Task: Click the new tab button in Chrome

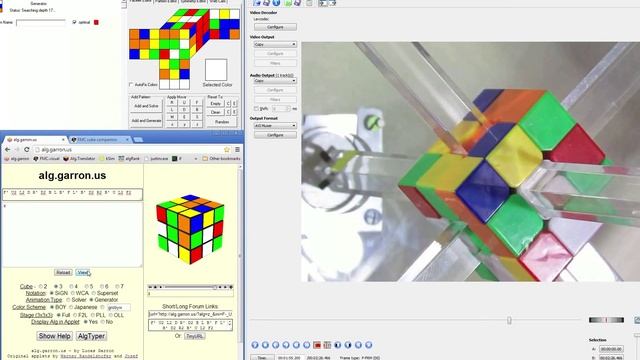Action: (138, 140)
